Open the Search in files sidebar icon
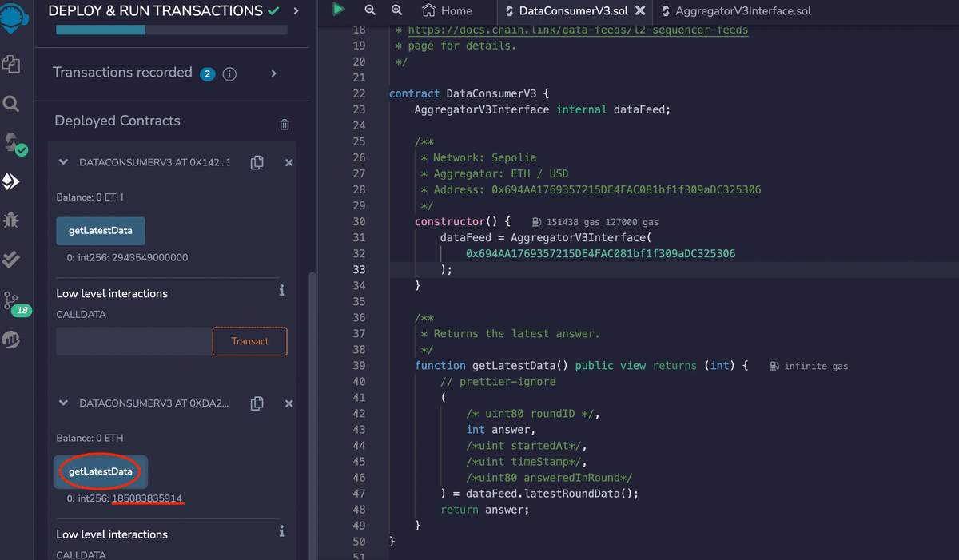Image resolution: width=959 pixels, height=560 pixels. click(x=11, y=104)
